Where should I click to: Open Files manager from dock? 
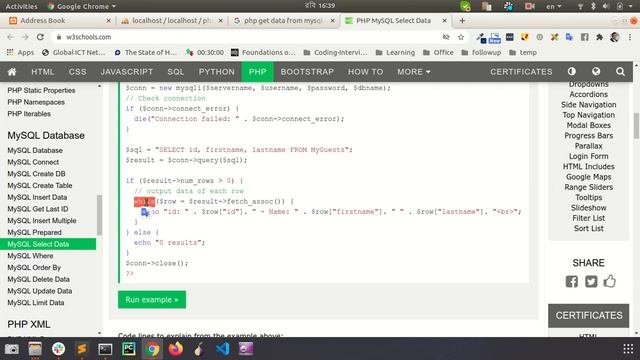pyautogui.click(x=35, y=349)
